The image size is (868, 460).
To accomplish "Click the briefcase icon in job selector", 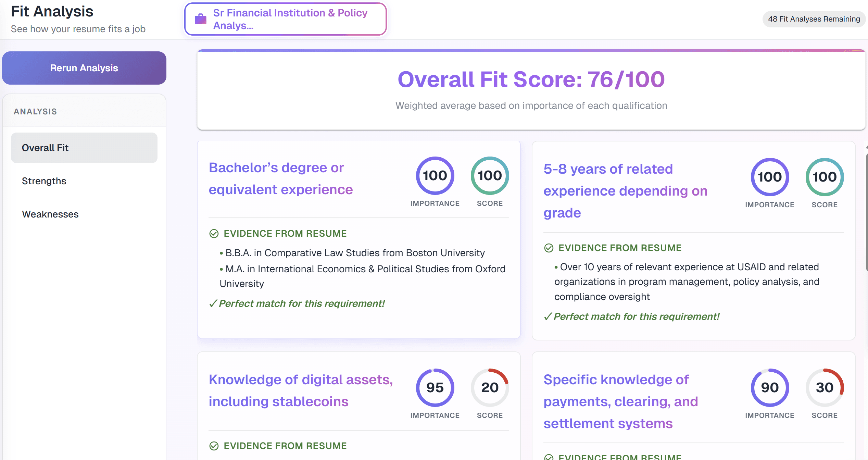I will click(x=201, y=19).
